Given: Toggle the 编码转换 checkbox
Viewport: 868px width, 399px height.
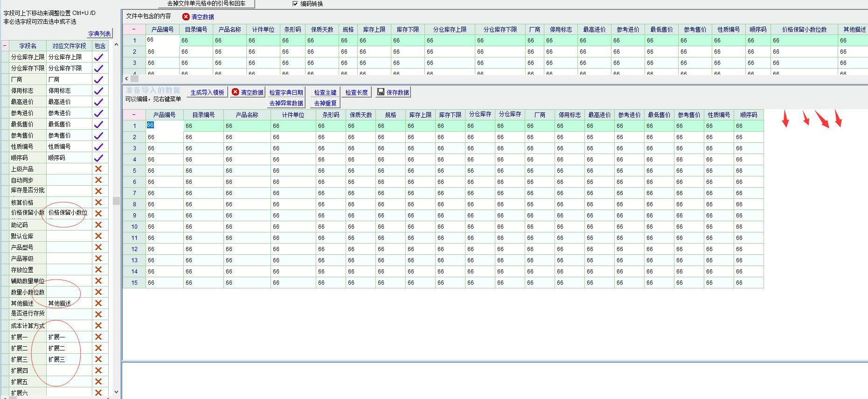Looking at the screenshot, I should point(295,4).
